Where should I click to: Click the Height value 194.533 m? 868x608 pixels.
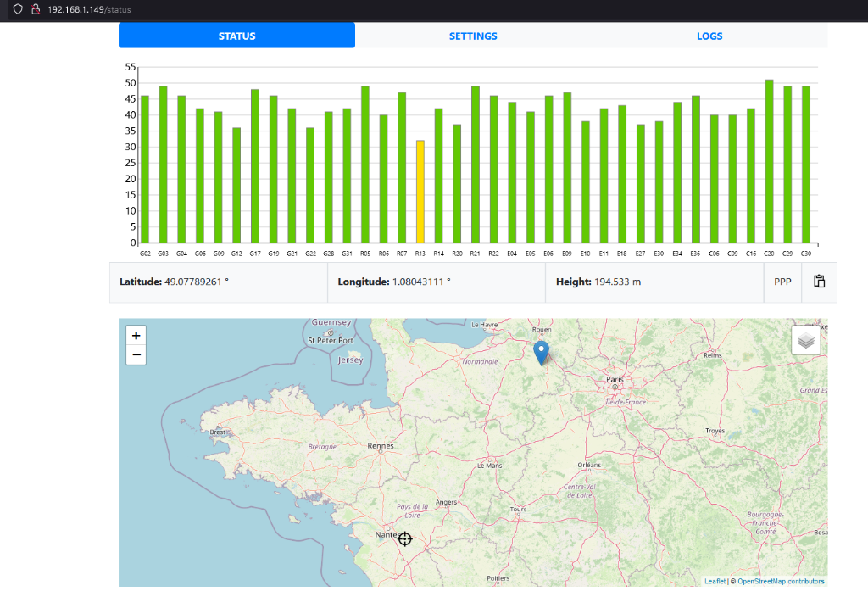point(617,282)
